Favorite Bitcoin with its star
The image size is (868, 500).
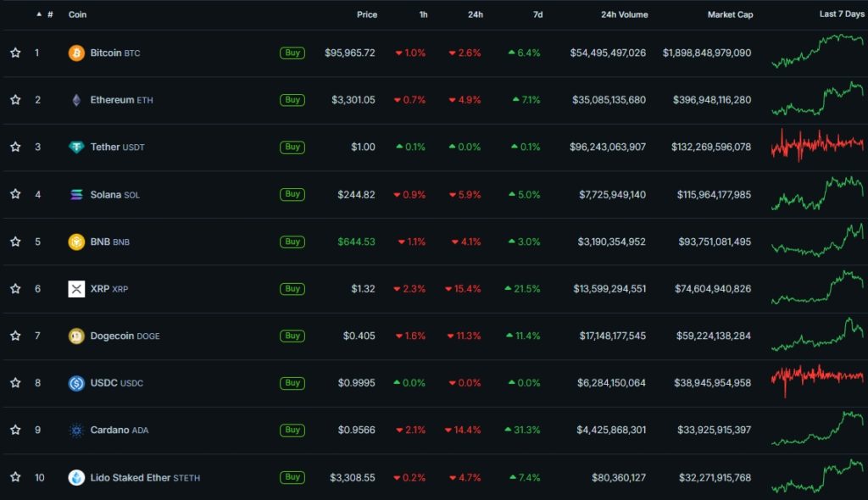coord(15,53)
